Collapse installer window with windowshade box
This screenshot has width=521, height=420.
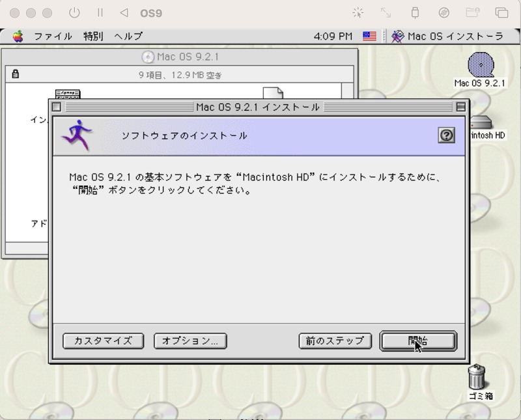(460, 107)
